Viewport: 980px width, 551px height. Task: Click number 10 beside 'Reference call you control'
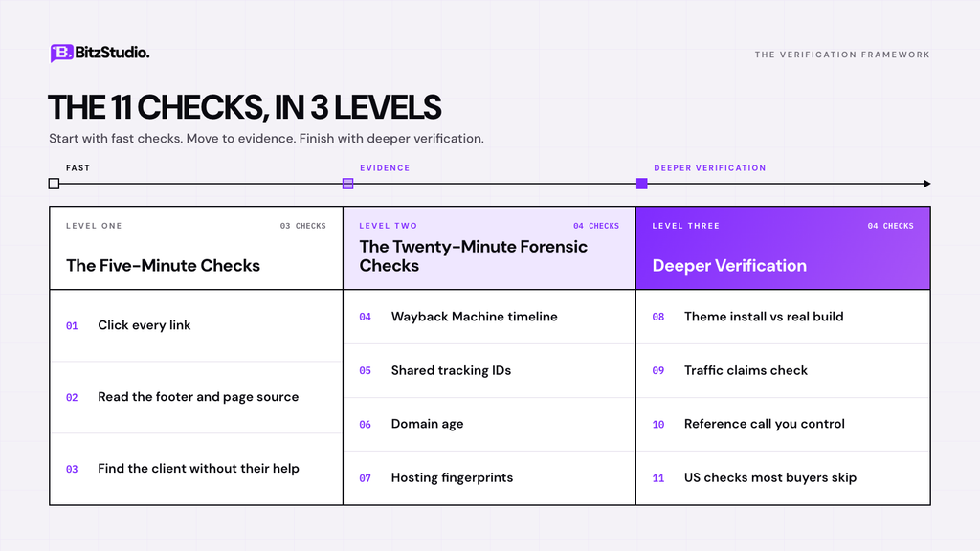pos(658,425)
